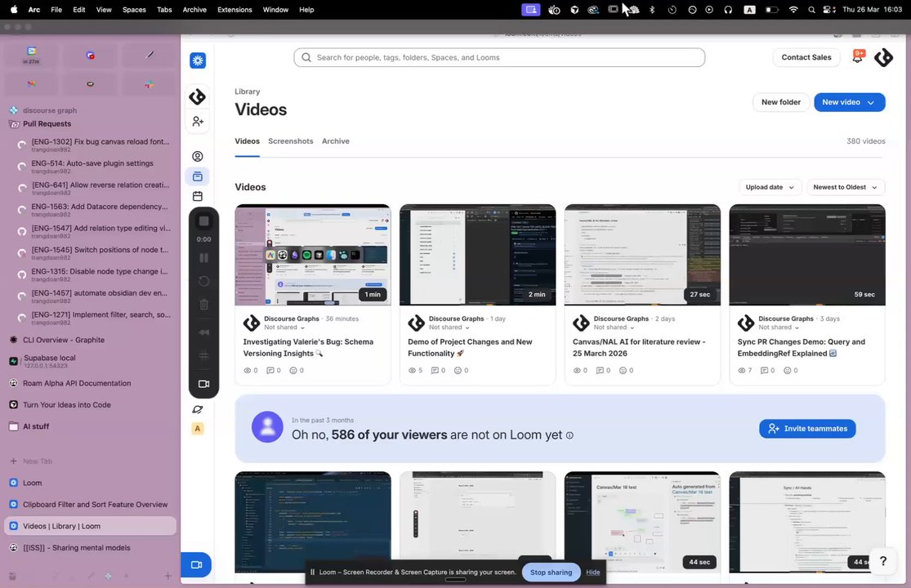
Task: Focus the Loom search field
Action: pyautogui.click(x=499, y=57)
